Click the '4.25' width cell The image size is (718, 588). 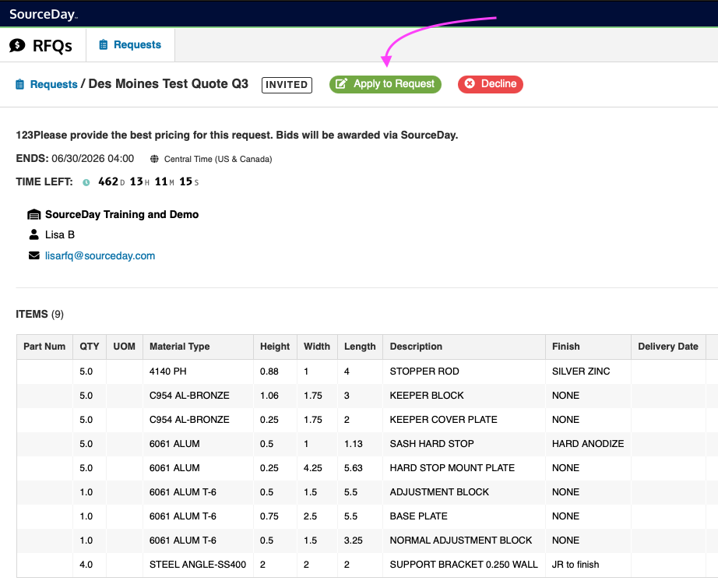[x=317, y=468]
